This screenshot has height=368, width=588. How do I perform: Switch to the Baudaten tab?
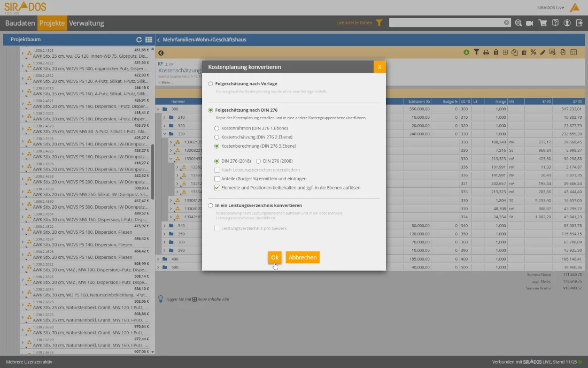pyautogui.click(x=20, y=23)
